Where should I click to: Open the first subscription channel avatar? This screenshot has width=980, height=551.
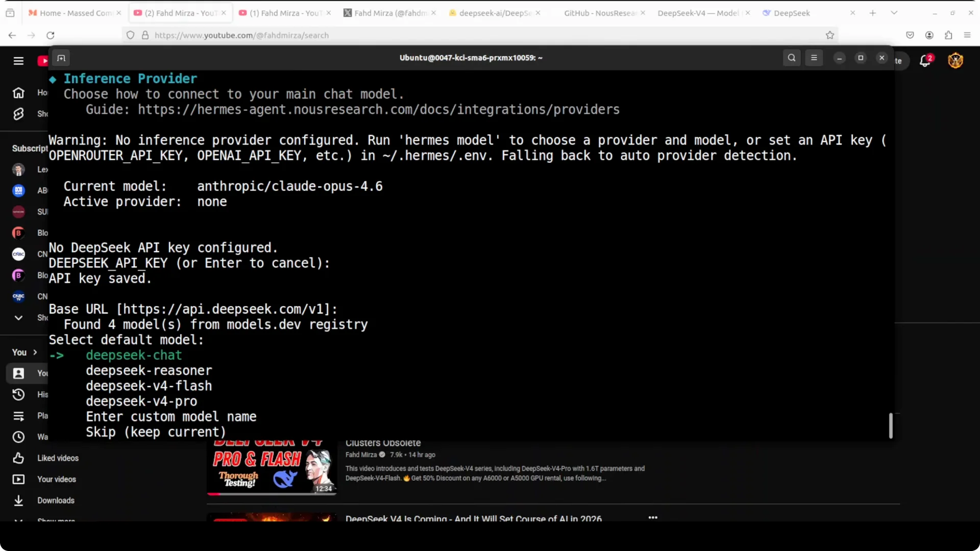pyautogui.click(x=18, y=169)
